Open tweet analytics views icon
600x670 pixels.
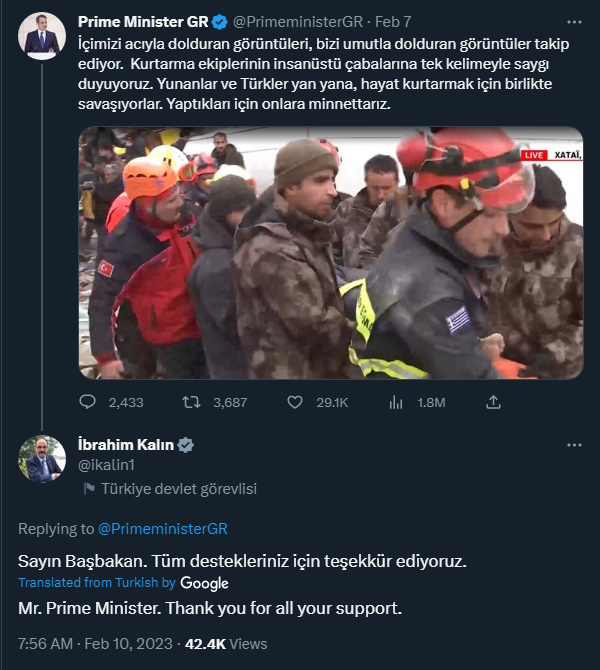point(395,402)
